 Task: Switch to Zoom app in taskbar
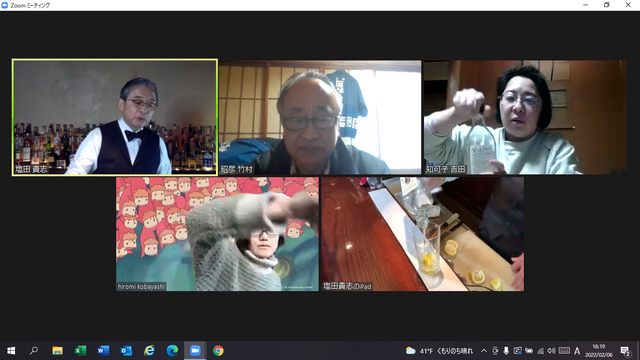coord(195,351)
